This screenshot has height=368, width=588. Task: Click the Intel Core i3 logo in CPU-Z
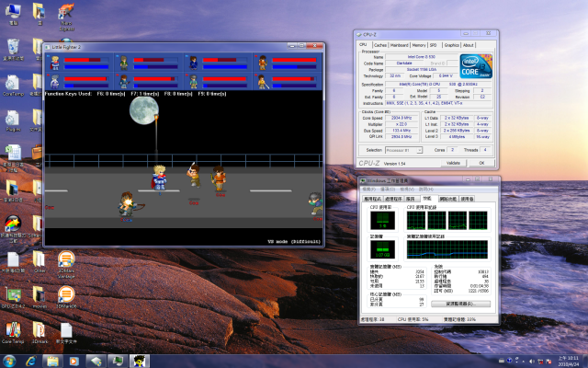click(x=476, y=66)
